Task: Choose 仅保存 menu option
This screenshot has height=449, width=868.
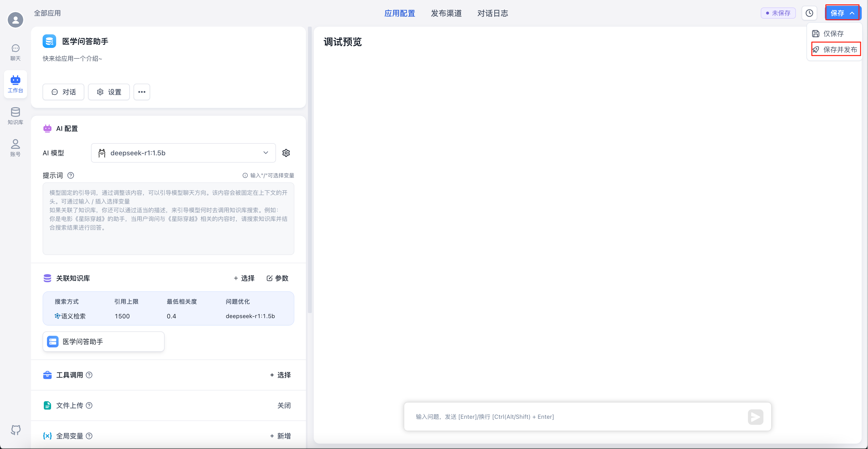Action: (x=833, y=33)
